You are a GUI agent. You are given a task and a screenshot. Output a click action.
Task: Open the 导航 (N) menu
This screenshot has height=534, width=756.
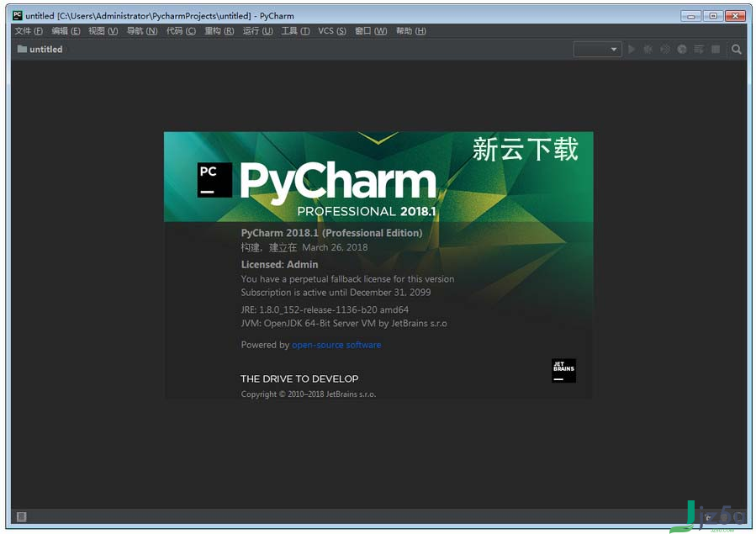pyautogui.click(x=142, y=31)
